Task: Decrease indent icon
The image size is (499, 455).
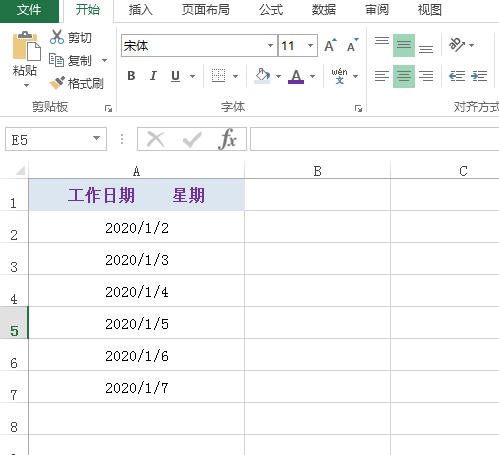Action: tap(457, 76)
